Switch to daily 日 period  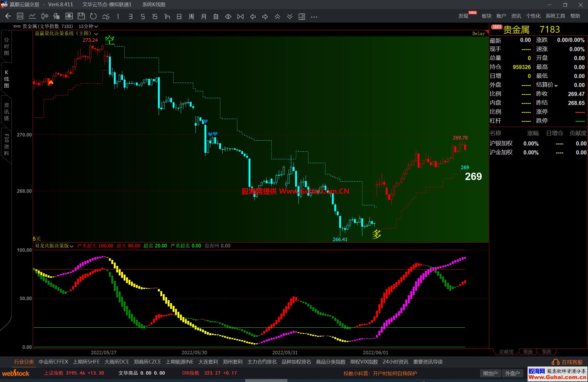pos(179,17)
